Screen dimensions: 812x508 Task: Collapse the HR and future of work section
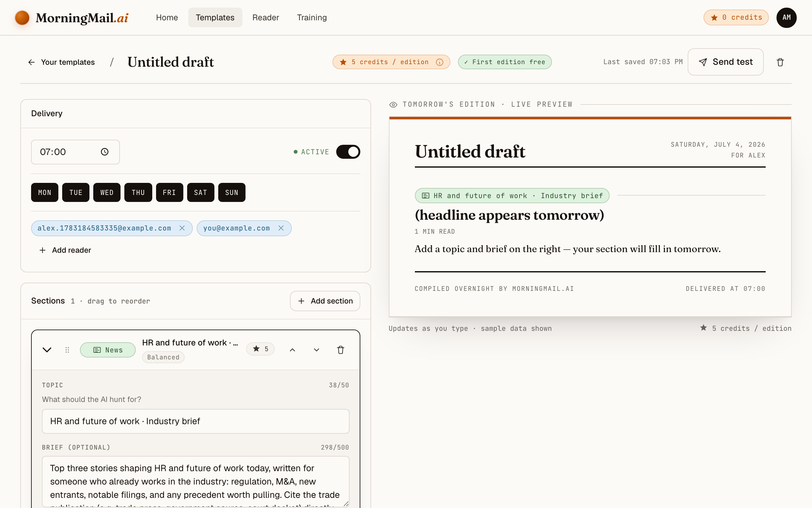tap(47, 350)
